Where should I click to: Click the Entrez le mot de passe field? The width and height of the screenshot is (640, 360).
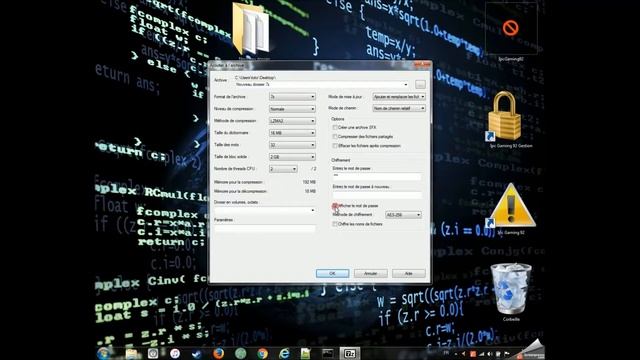click(377, 176)
